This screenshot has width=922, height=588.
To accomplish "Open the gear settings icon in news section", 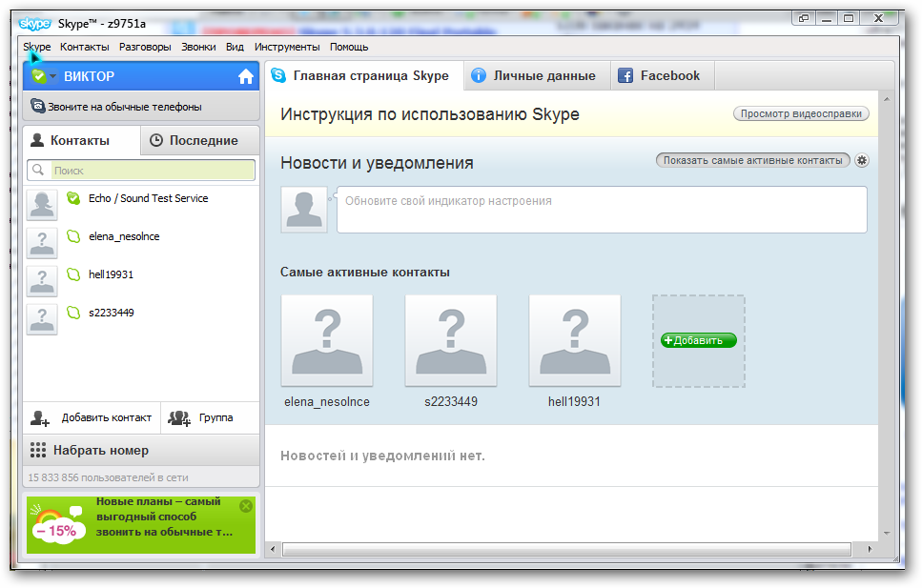I will 861,160.
